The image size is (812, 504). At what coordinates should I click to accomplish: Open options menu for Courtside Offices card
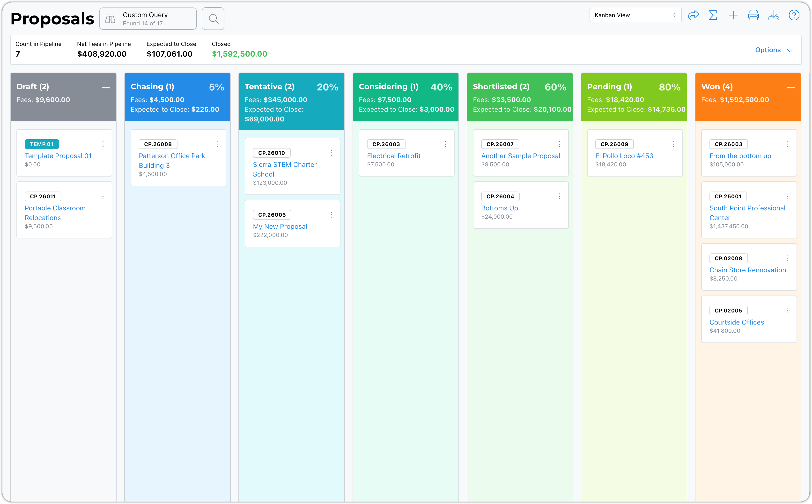click(788, 311)
